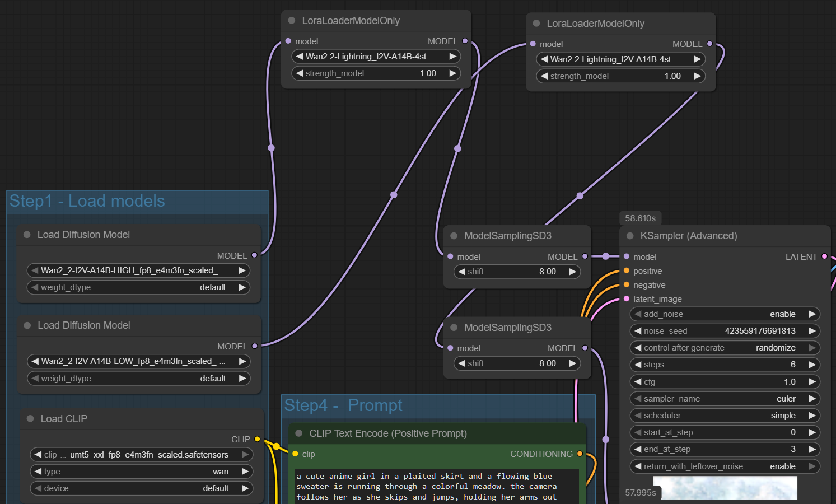Screen dimensions: 836x504
Task: Click the clip input port of CLIP Text Encode
Action: (295, 454)
